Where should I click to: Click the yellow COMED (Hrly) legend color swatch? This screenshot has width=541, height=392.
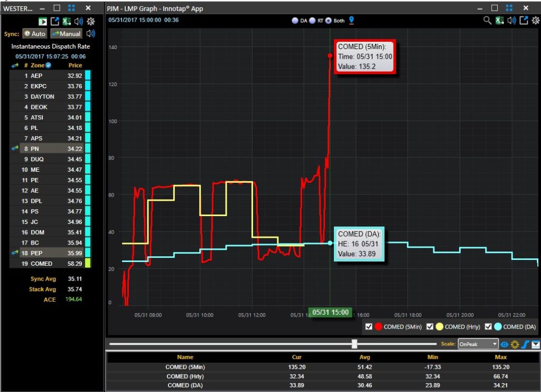click(x=439, y=326)
